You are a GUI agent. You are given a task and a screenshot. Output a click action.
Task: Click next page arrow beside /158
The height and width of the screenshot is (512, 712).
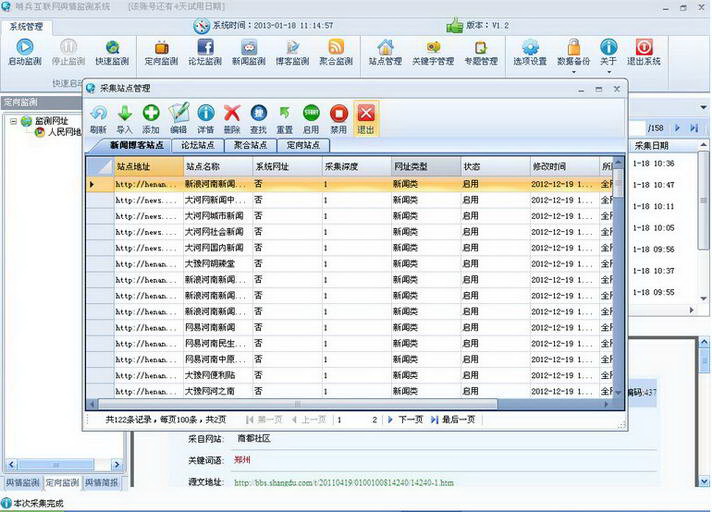pos(677,128)
